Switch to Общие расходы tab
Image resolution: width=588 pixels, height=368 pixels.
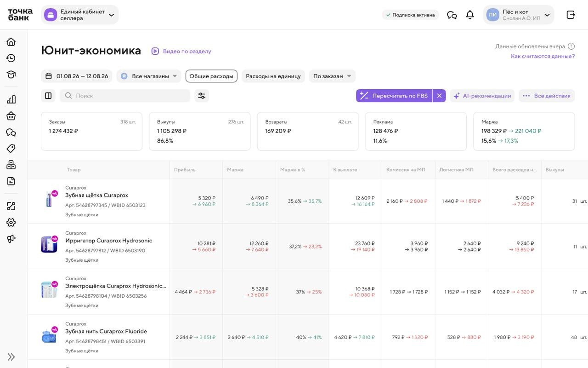point(211,76)
